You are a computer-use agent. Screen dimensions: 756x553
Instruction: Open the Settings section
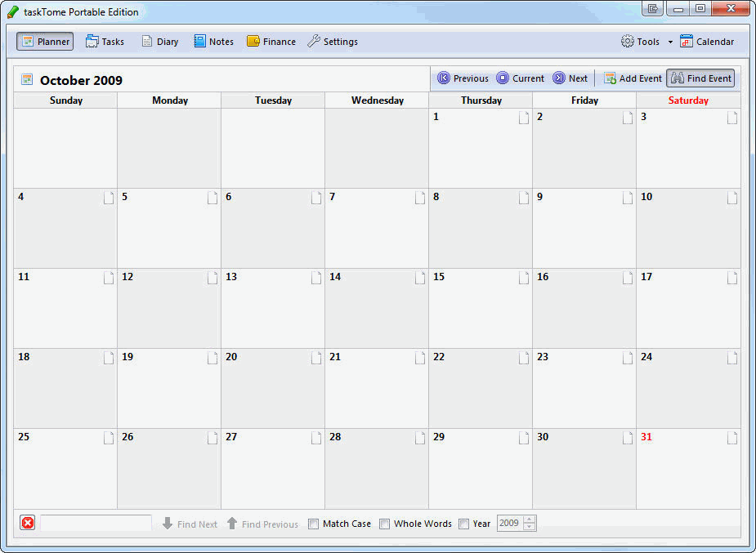333,42
